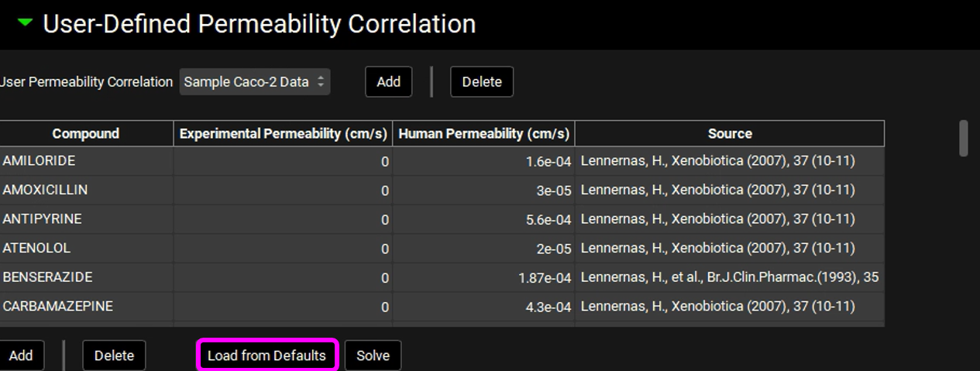Click the Load from Defaults button
Screen dimensions: 980x371
(266, 356)
